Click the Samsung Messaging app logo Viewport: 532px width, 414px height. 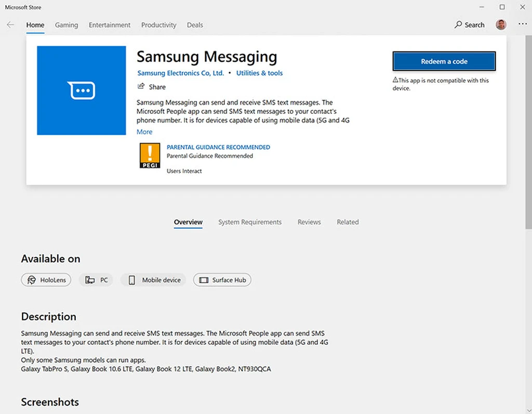[x=82, y=90]
